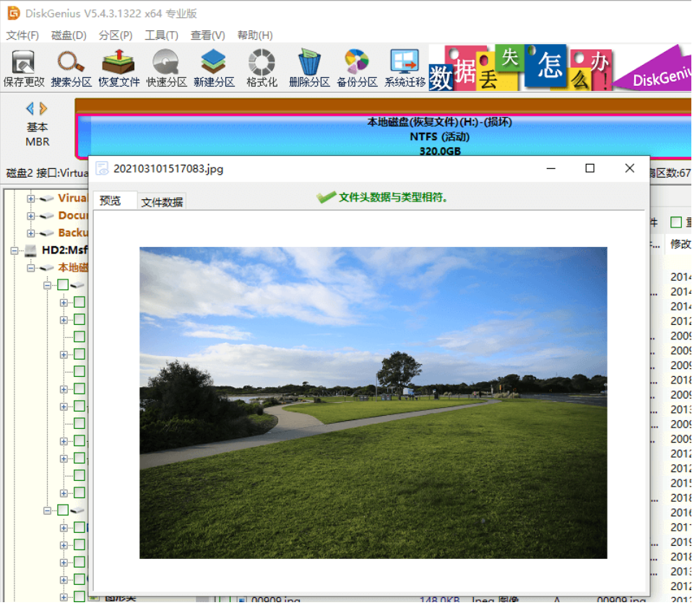The image size is (700, 613).
Task: Switch to the 文件数据 tab
Action: (x=162, y=202)
